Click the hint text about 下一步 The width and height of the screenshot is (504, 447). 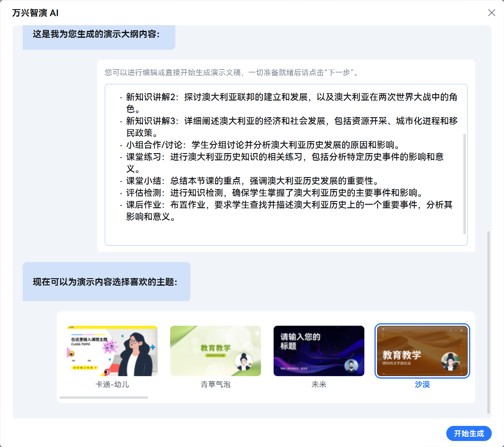231,73
